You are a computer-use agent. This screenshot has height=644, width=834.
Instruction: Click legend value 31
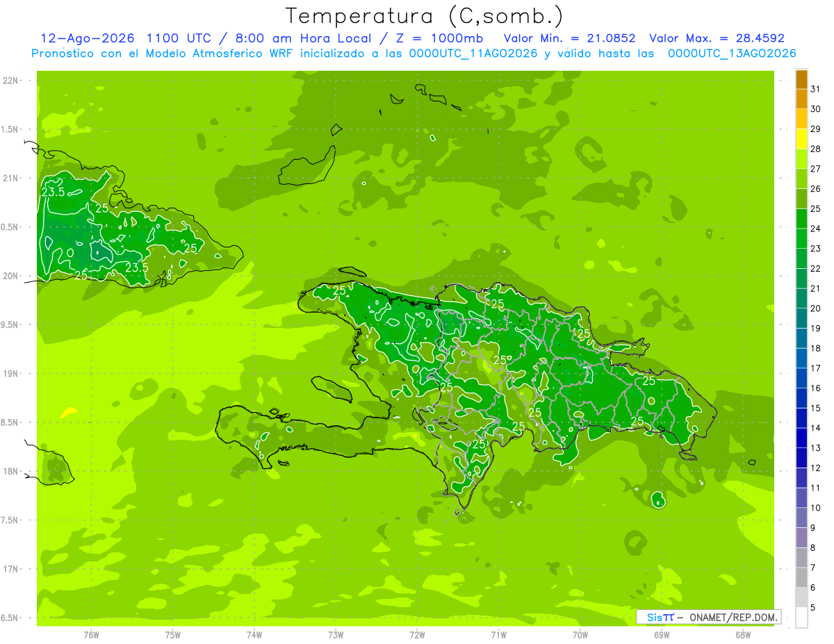[x=816, y=89]
